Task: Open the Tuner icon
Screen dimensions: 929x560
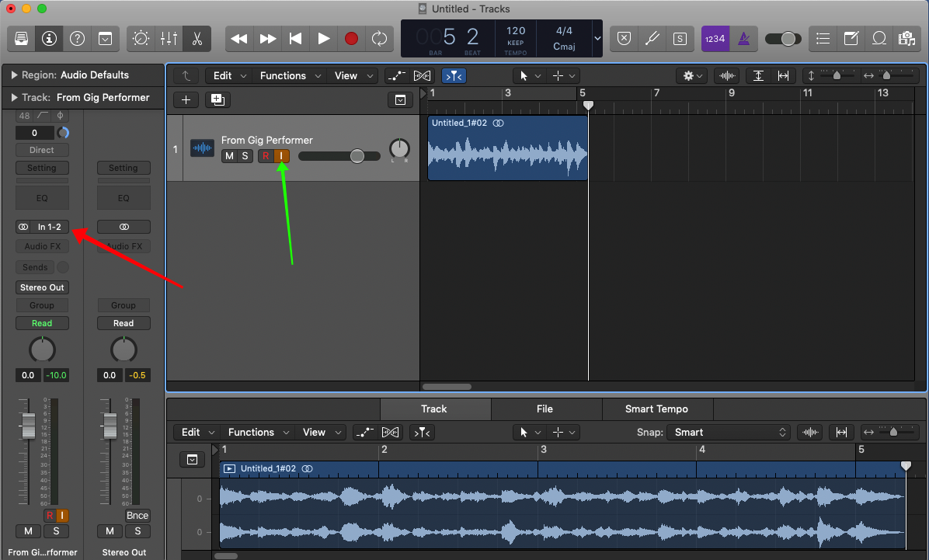Action: (652, 39)
